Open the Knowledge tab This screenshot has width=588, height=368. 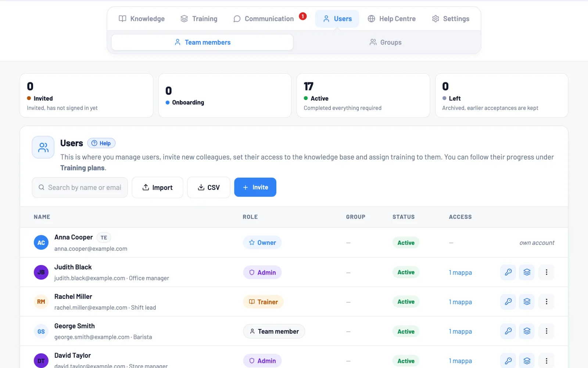point(142,19)
